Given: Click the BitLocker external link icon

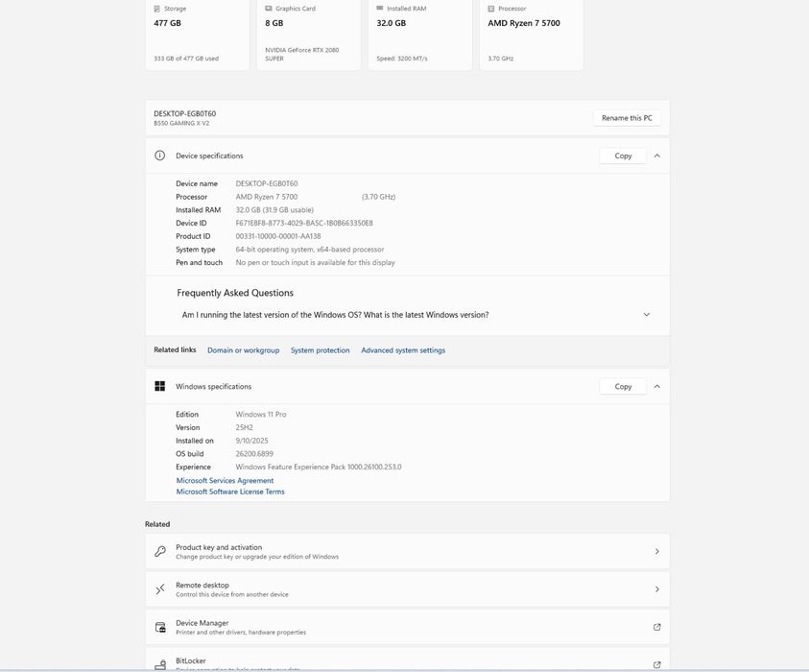Looking at the screenshot, I should [x=657, y=664].
